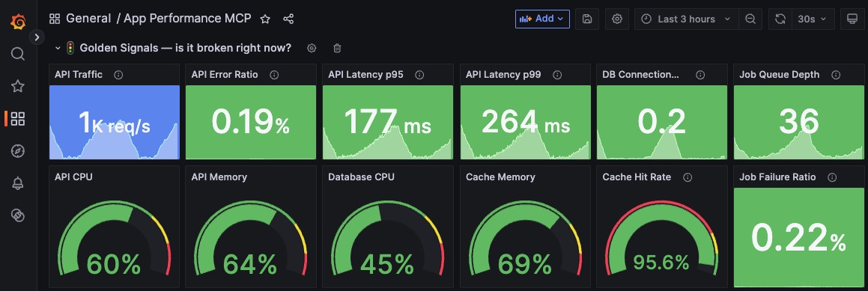Click the Job Failure Ratio panel title
This screenshot has height=291, width=868.
[778, 177]
